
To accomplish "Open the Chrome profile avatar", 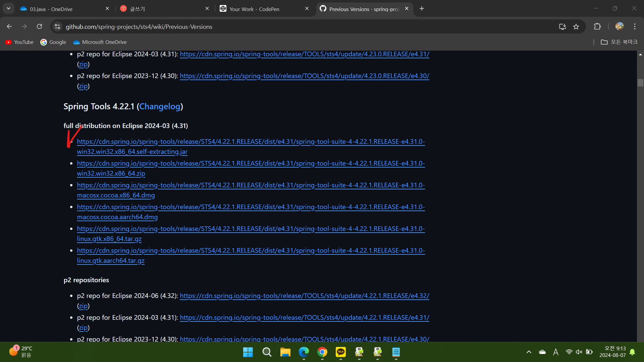I will coord(619,26).
